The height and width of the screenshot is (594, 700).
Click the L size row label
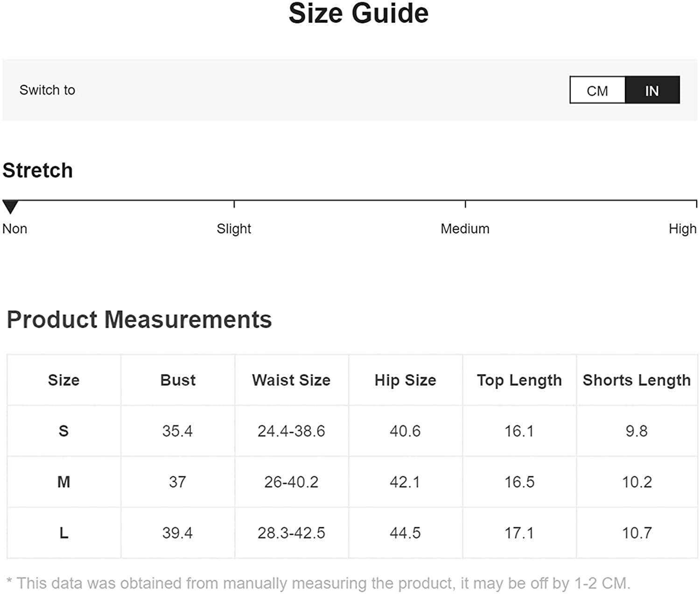click(x=64, y=533)
